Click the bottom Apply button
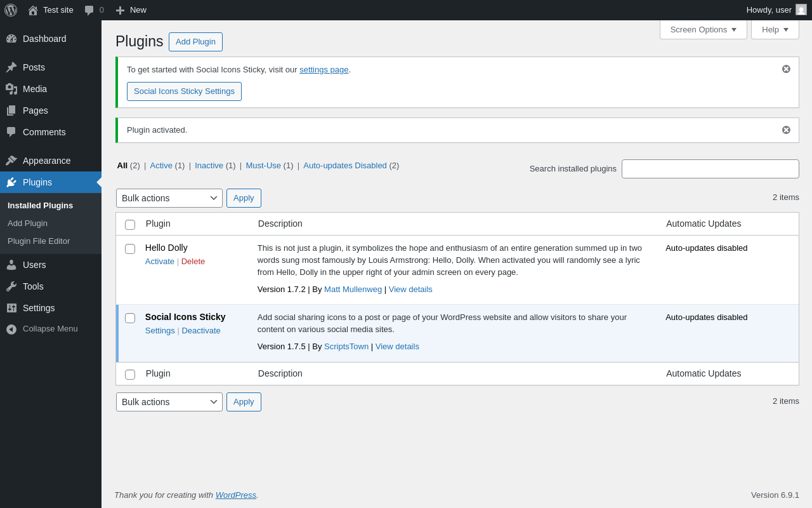This screenshot has width=812, height=508. (244, 402)
